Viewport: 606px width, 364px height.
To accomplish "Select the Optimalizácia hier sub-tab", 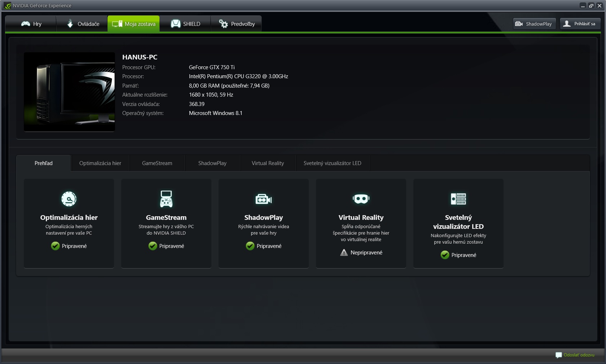I will (100, 163).
